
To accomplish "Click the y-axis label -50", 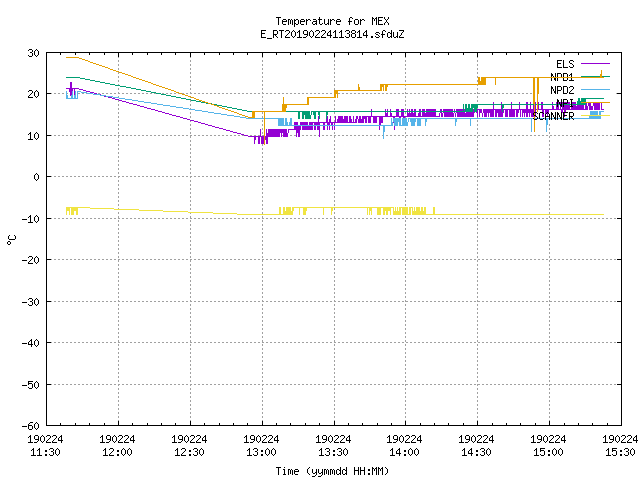I will click(31, 384).
